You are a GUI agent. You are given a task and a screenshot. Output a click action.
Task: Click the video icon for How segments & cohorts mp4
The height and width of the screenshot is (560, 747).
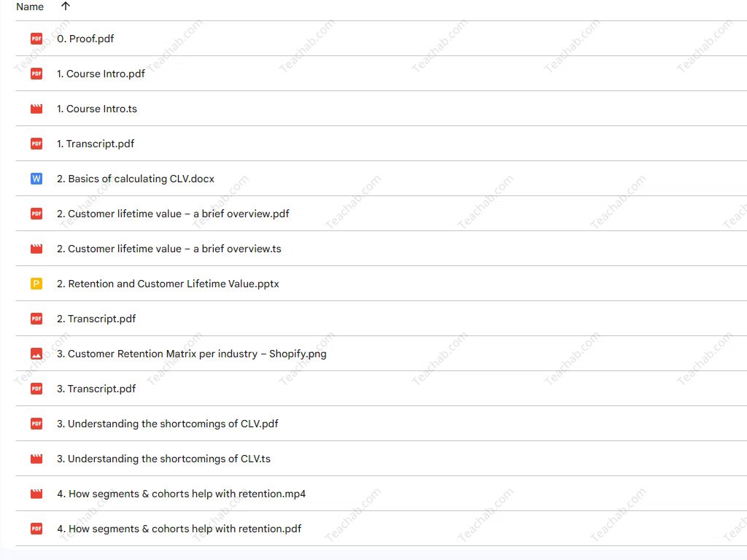pos(36,494)
